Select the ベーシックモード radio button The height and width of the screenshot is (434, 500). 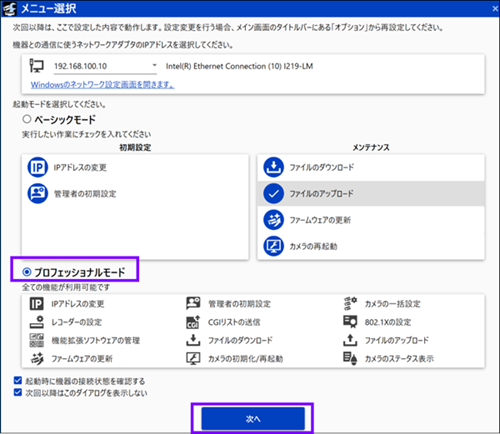27,119
